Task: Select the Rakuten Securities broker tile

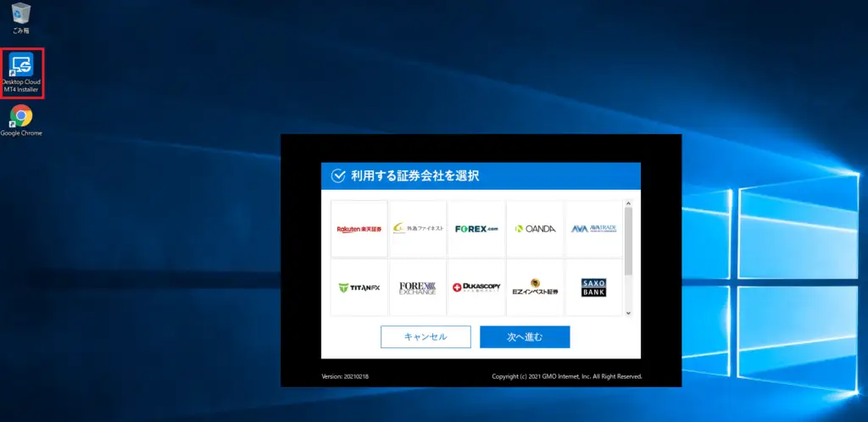Action: (359, 229)
